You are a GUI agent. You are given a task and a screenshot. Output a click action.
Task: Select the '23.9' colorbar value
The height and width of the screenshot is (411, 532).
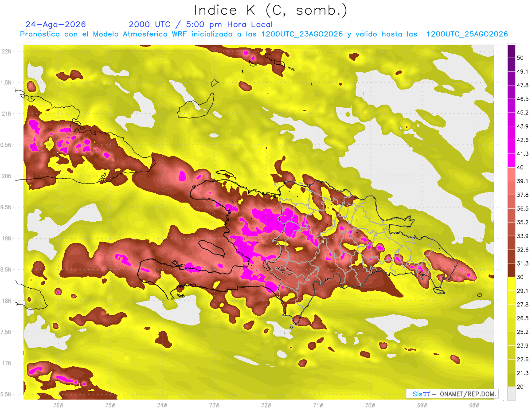click(x=523, y=346)
